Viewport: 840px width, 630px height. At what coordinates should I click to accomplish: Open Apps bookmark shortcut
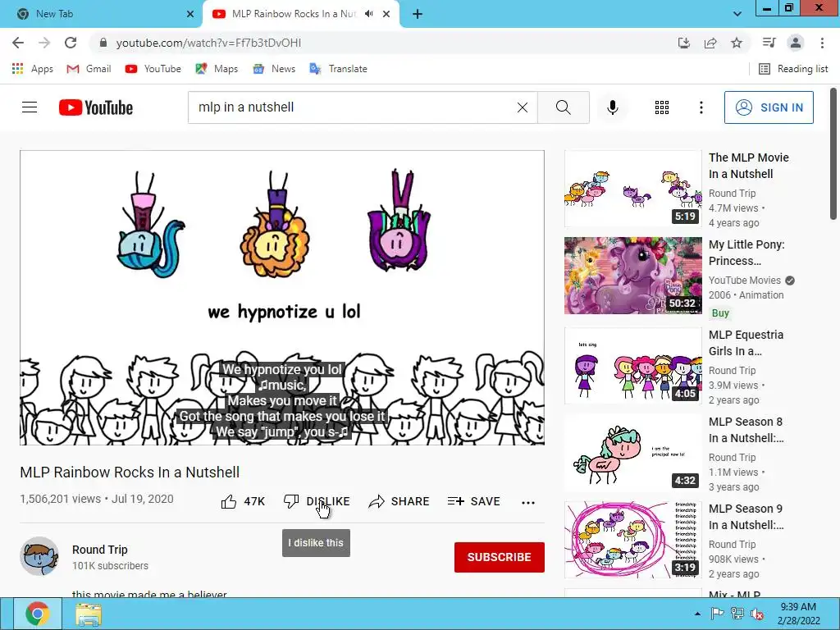click(x=33, y=69)
